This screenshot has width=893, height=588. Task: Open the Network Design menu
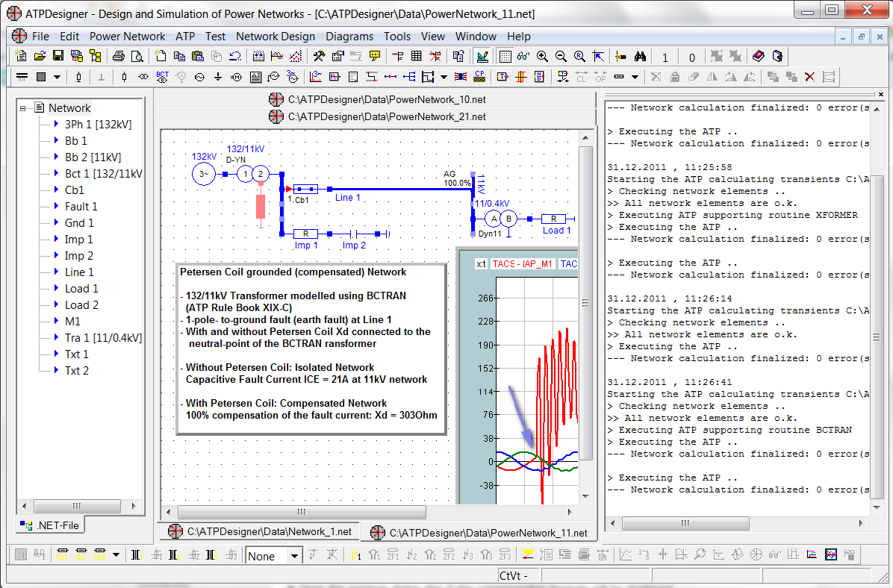point(275,36)
